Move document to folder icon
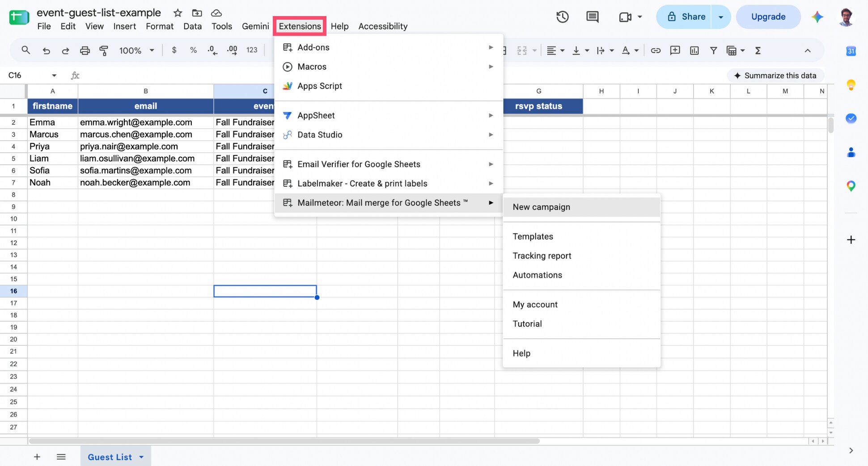Image resolution: width=868 pixels, height=466 pixels. pos(197,13)
